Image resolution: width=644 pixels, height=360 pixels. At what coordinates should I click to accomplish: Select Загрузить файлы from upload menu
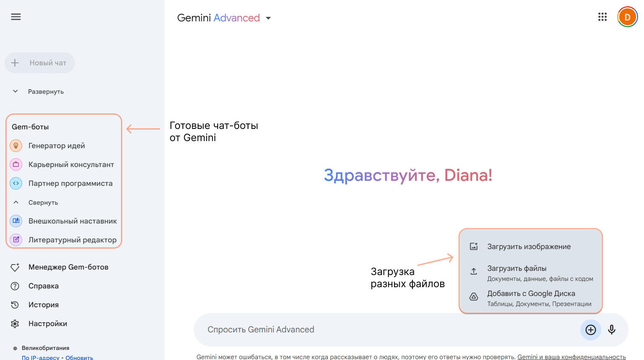517,269
